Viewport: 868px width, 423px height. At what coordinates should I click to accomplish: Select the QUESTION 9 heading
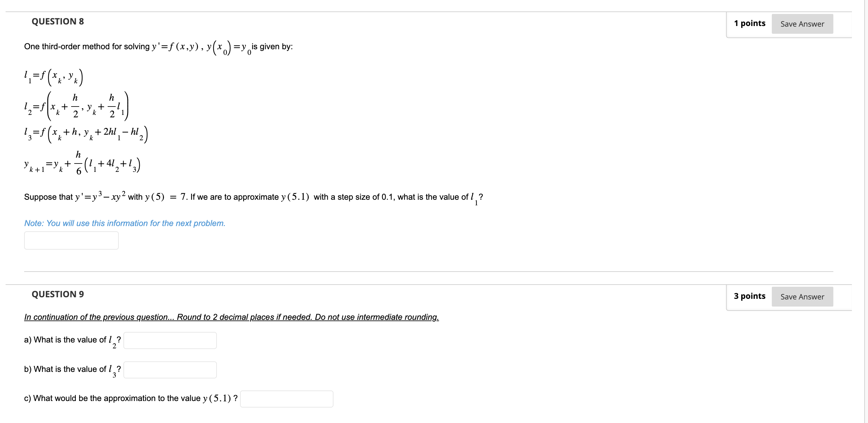58,294
